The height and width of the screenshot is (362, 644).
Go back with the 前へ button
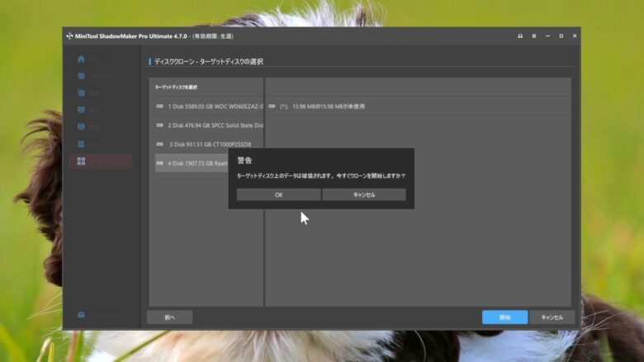[x=169, y=317]
